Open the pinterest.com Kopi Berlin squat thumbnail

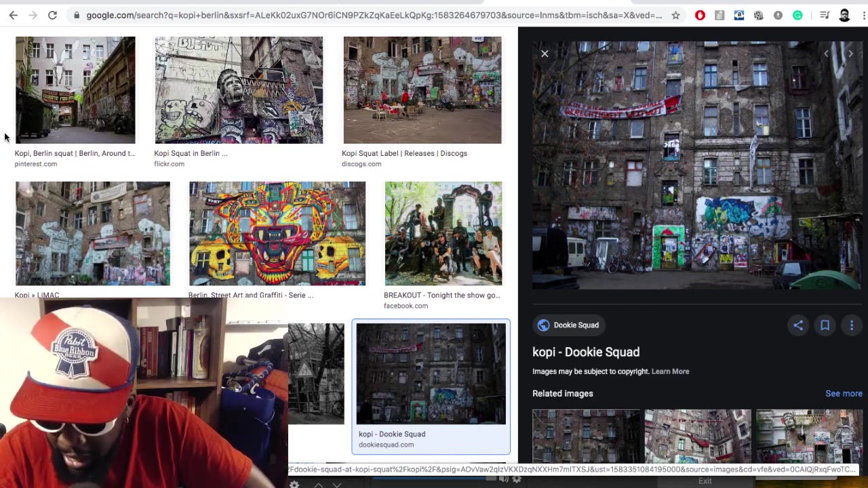click(x=75, y=90)
